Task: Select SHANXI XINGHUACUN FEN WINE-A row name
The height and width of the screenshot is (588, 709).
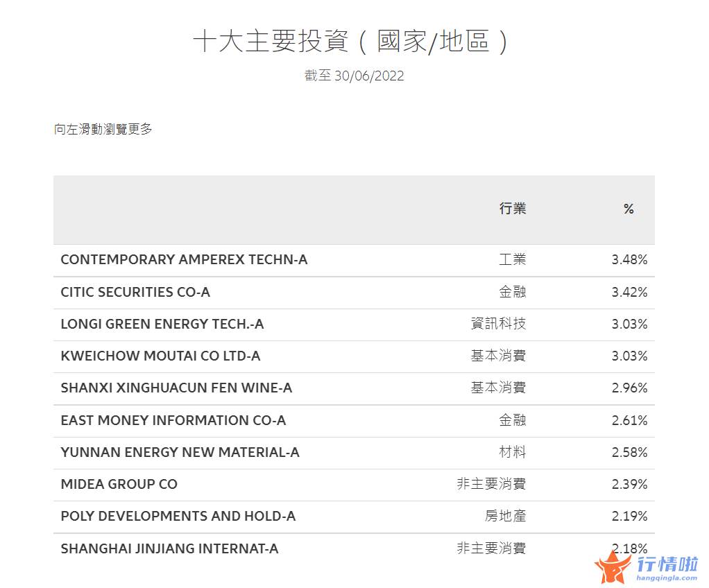Action: 176,388
